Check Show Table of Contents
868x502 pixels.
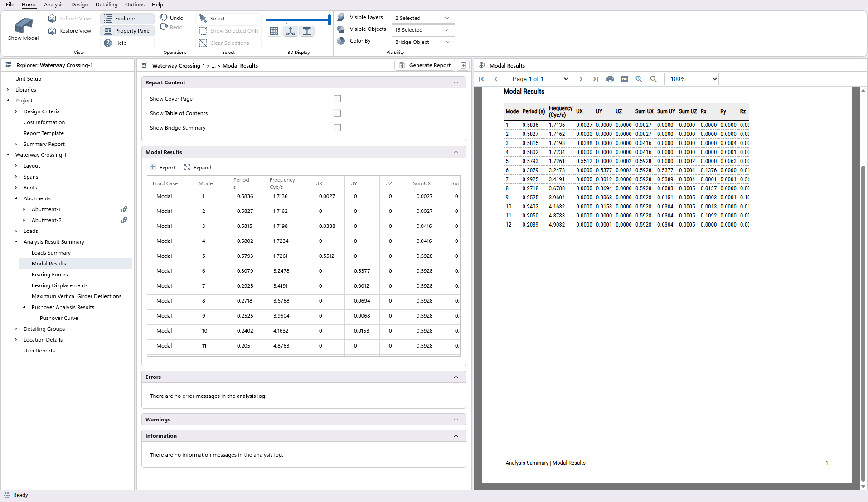(x=337, y=113)
